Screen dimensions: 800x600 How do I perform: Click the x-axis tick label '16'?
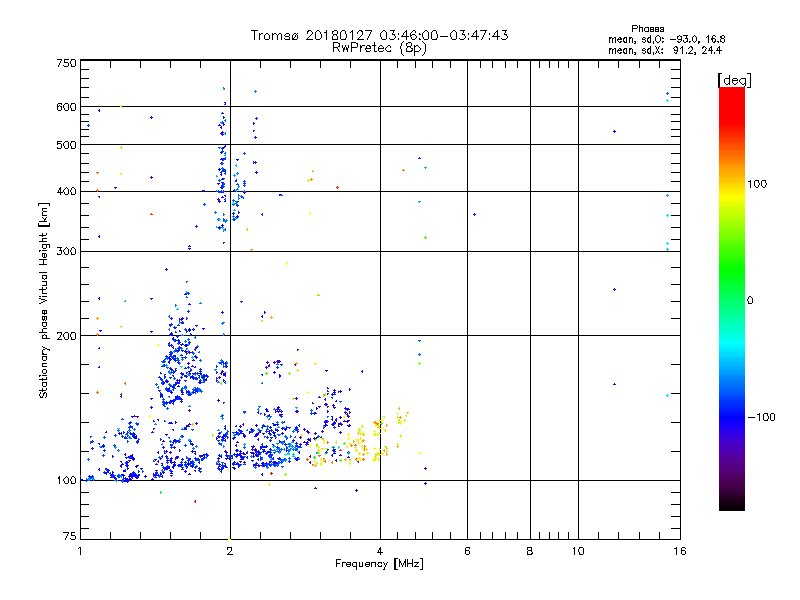point(680,551)
